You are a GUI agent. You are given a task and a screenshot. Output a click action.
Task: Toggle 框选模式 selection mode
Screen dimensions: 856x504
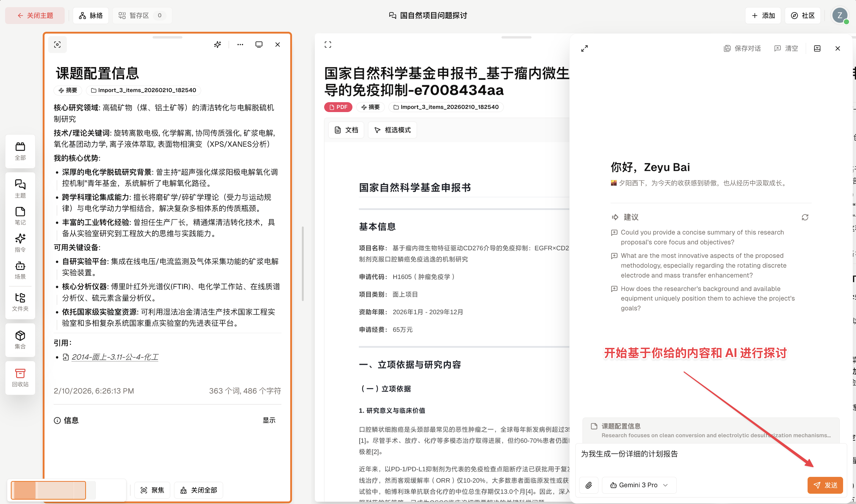[392, 130]
